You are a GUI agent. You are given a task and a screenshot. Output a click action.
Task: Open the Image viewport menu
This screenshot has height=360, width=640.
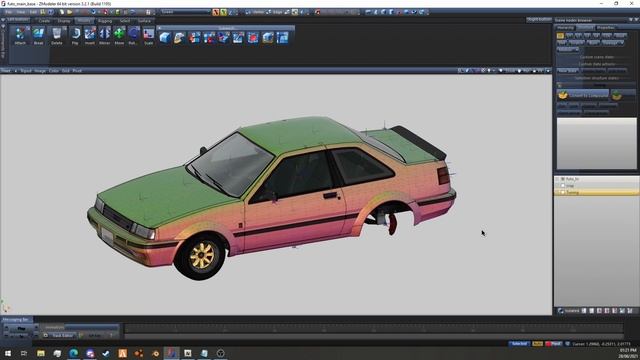pyautogui.click(x=40, y=71)
